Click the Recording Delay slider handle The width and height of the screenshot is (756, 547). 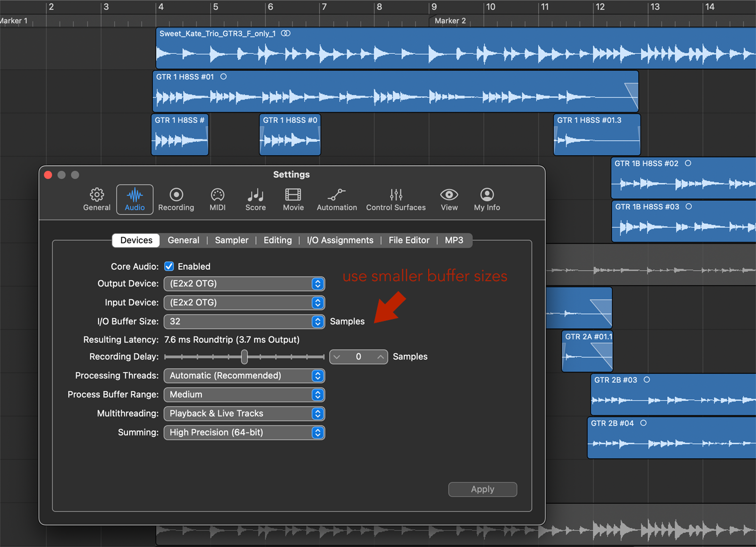pos(244,357)
